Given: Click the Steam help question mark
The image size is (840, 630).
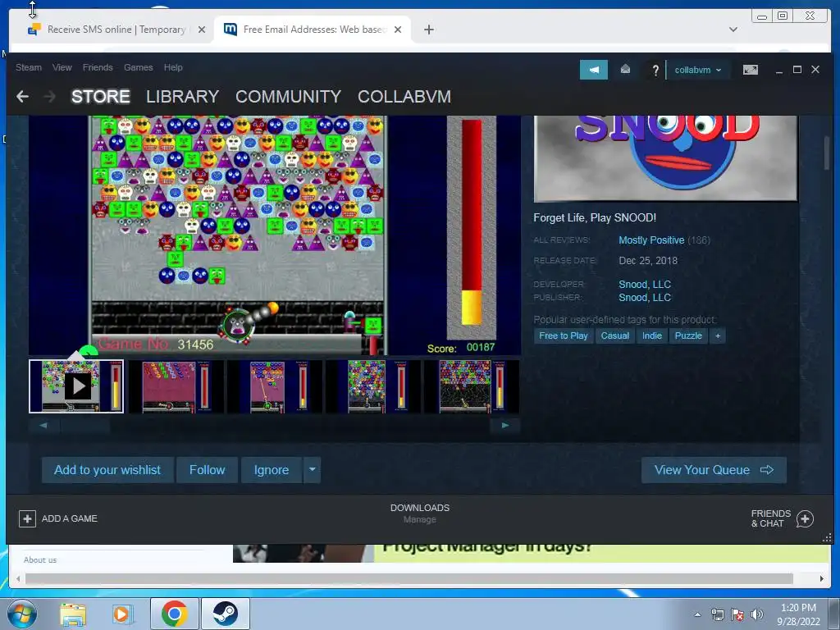Looking at the screenshot, I should [655, 71].
